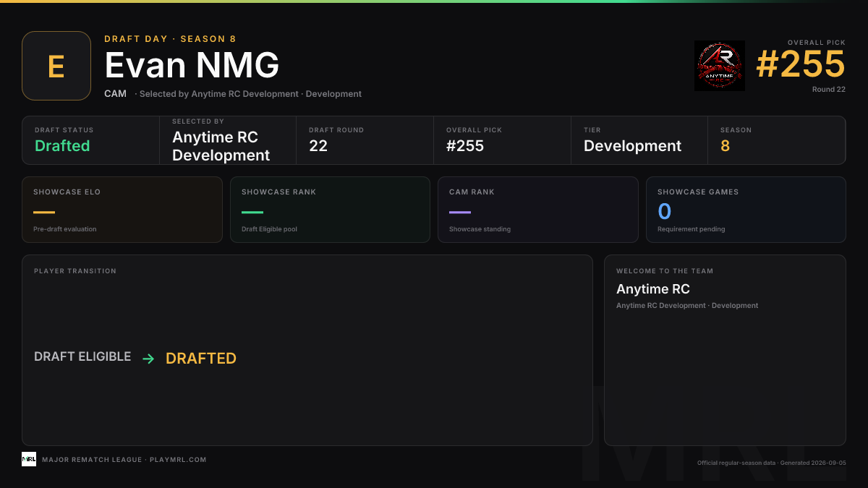
Task: Click the Pre-draft evaluation caption
Action: click(x=64, y=229)
